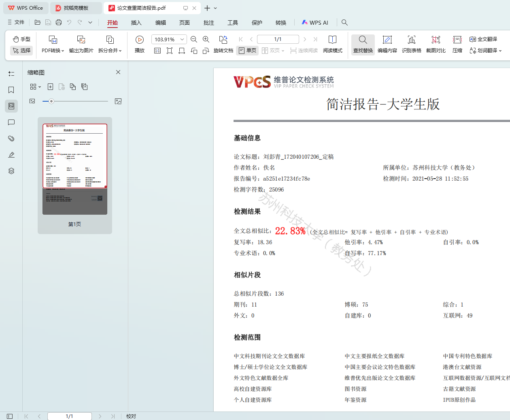The height and width of the screenshot is (420, 510).
Task: Click the print icon
Action: (59, 22)
